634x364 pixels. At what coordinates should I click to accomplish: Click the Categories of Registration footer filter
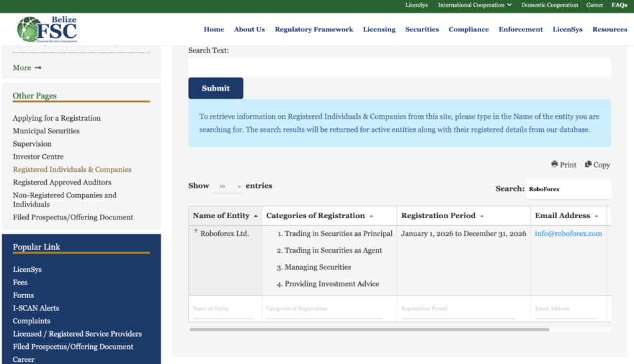[x=324, y=310]
